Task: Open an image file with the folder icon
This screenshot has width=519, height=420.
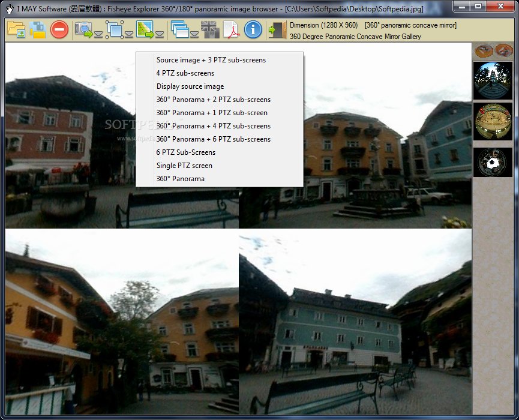Action: click(x=16, y=30)
